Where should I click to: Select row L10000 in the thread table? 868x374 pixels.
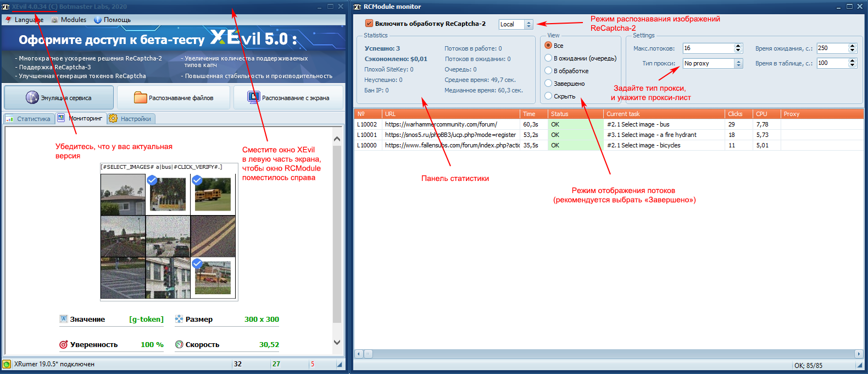pos(609,145)
